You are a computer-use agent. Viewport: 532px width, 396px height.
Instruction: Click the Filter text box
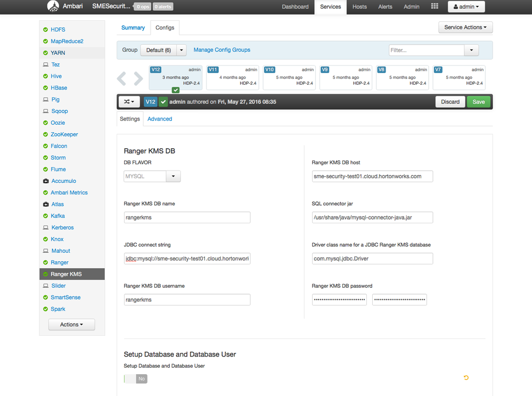[427, 50]
